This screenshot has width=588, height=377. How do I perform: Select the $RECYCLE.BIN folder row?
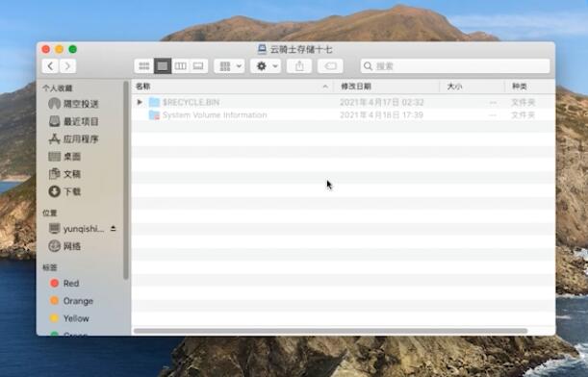tap(344, 102)
